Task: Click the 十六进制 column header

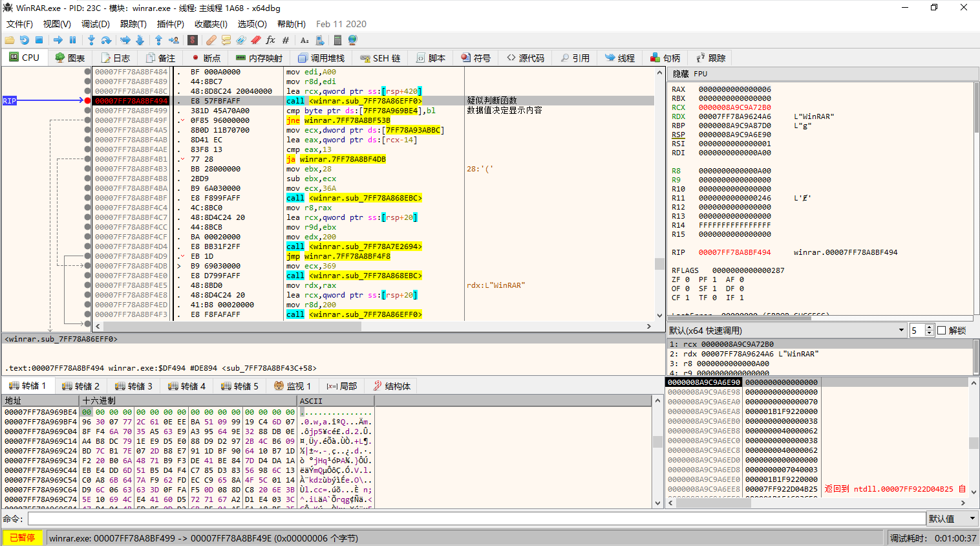Action: [188, 401]
